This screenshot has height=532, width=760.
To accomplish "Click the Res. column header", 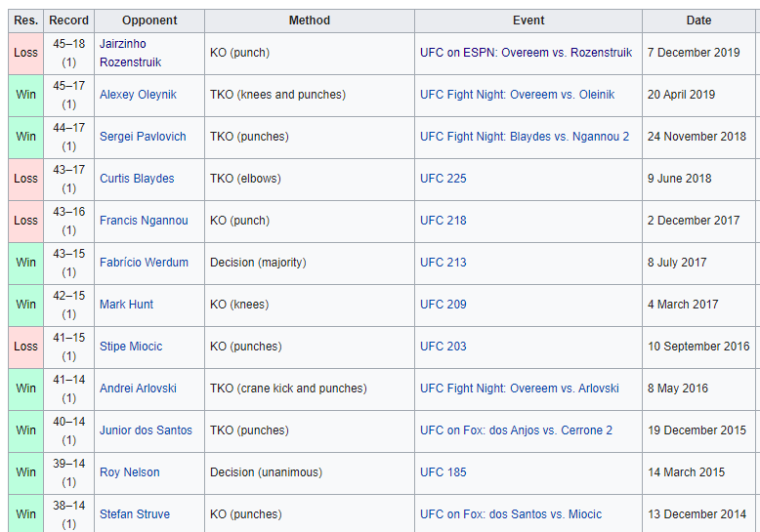I will coord(25,20).
